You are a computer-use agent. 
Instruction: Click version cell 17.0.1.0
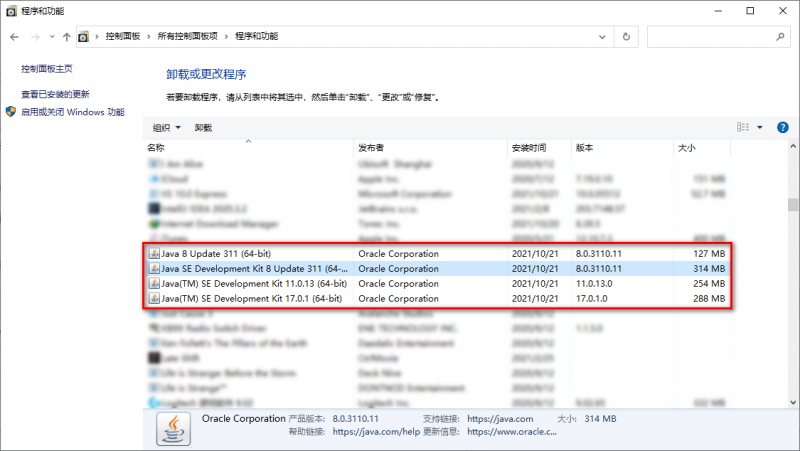point(591,298)
